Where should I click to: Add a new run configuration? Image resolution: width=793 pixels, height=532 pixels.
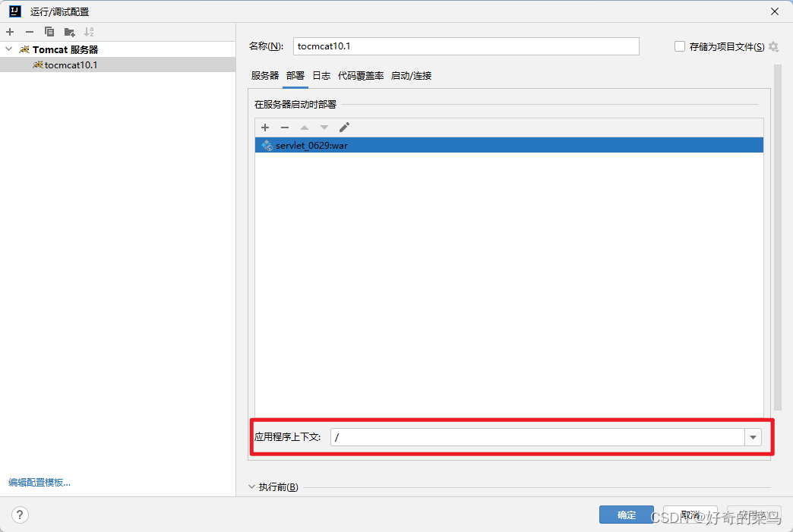[9, 31]
